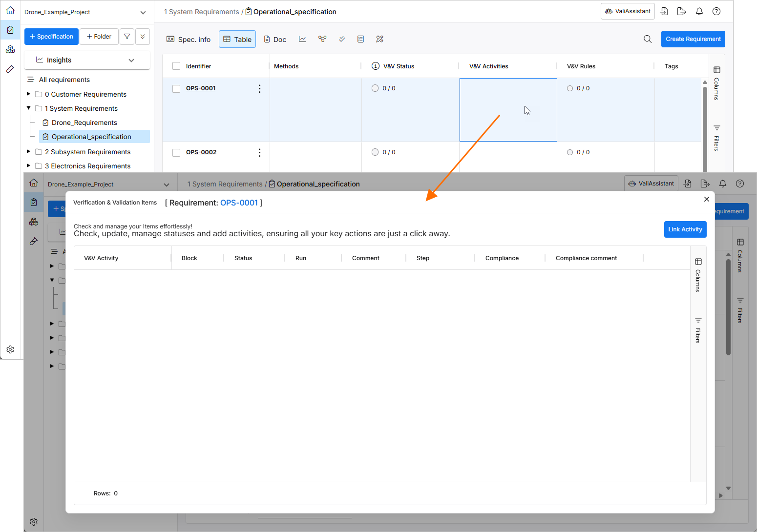This screenshot has width=757, height=532.
Task: Open the Drone_Example_Project dropdown in upper window
Action: [85, 12]
